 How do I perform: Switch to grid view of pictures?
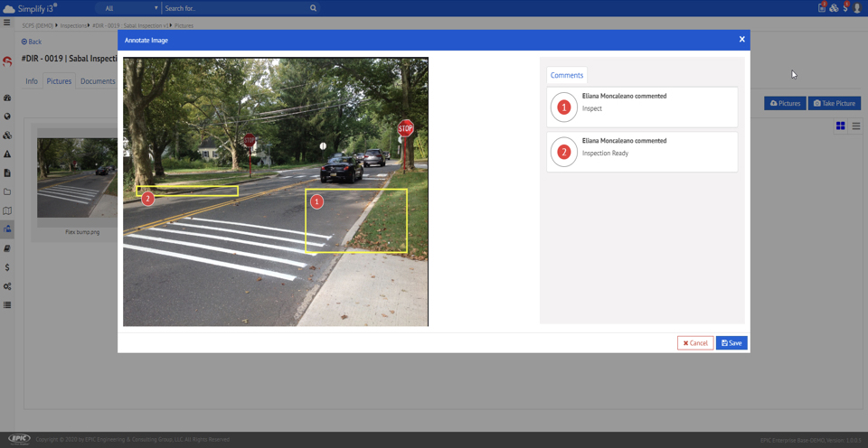(x=840, y=126)
